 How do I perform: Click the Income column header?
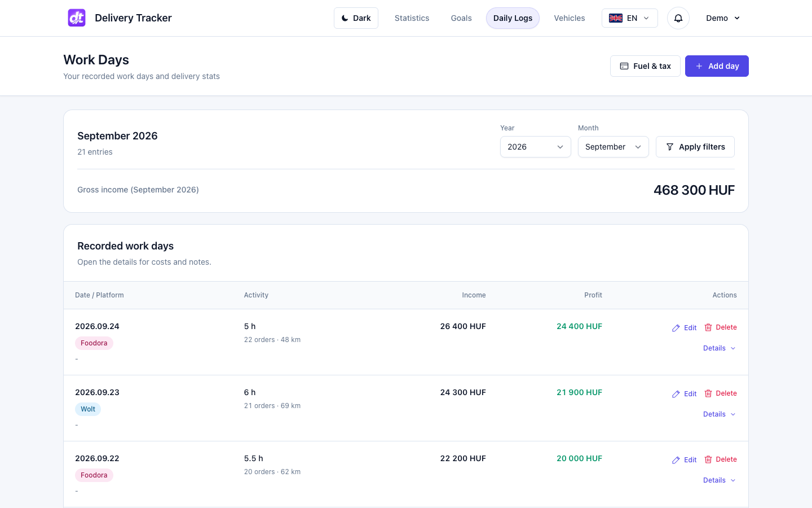tap(474, 295)
